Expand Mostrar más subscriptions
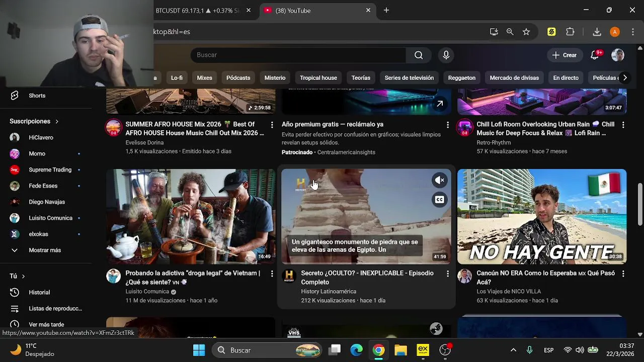This screenshot has width=644, height=362. tap(46, 250)
